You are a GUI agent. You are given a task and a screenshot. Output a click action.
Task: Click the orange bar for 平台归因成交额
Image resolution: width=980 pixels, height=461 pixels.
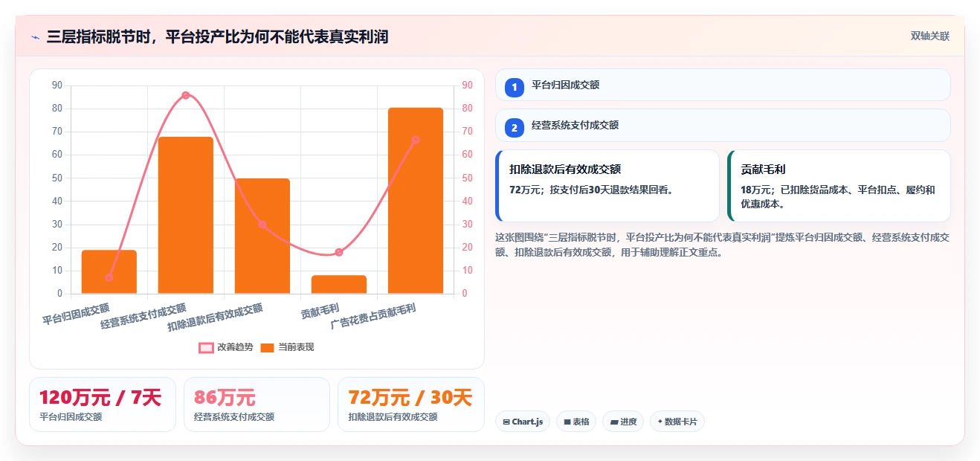coord(109,271)
